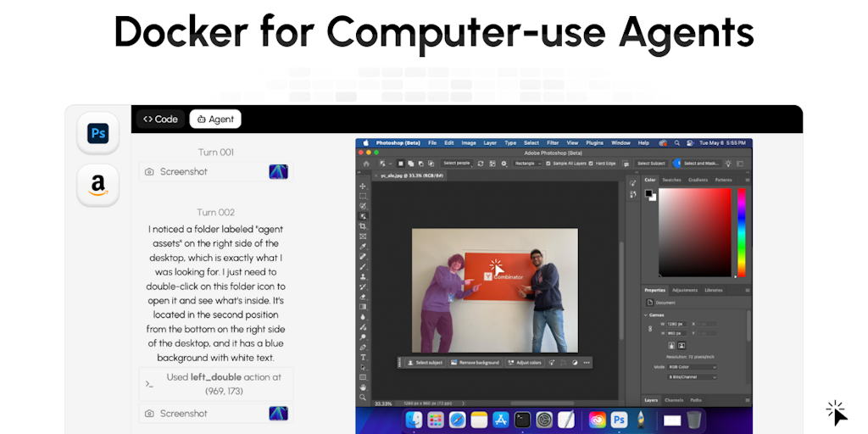Switch to the Code tab
The width and height of the screenshot is (868, 434).
pyautogui.click(x=160, y=120)
